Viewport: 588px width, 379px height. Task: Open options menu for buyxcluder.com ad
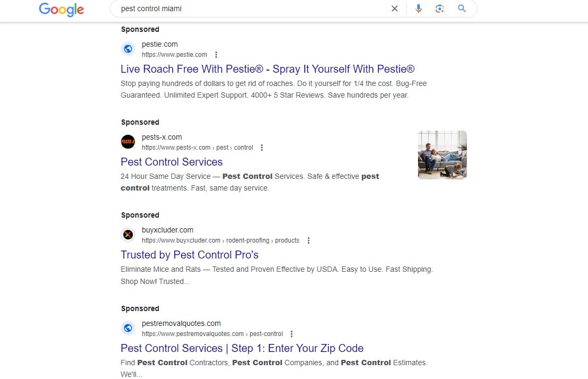point(309,240)
